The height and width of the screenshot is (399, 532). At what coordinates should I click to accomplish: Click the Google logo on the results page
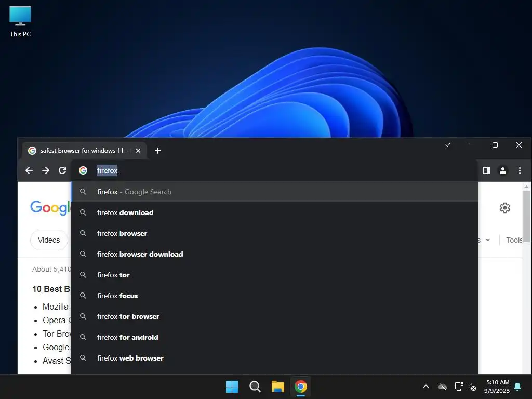pos(50,208)
